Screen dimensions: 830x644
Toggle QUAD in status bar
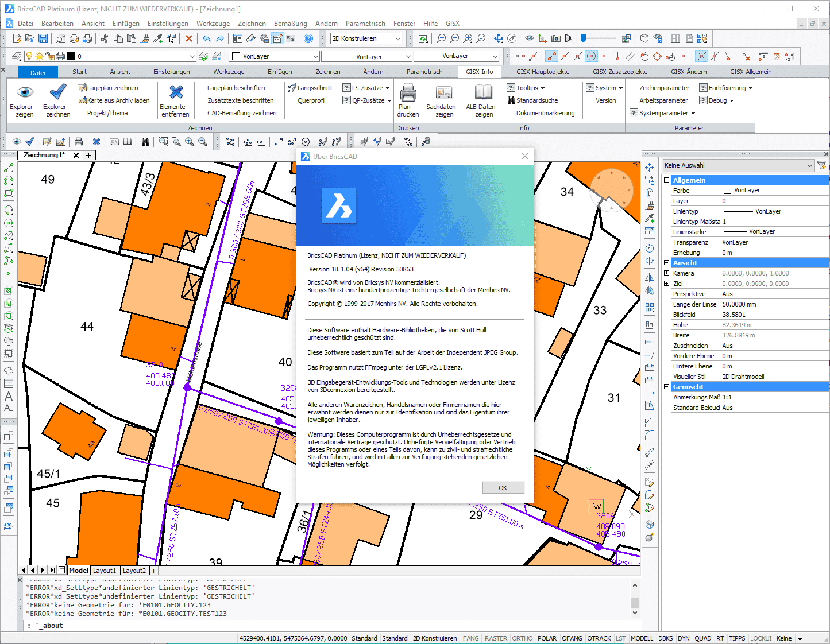point(702,638)
